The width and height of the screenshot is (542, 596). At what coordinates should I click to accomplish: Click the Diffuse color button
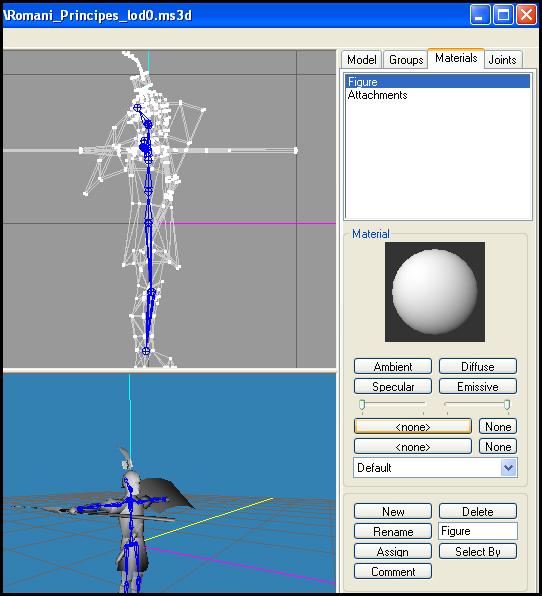point(478,366)
